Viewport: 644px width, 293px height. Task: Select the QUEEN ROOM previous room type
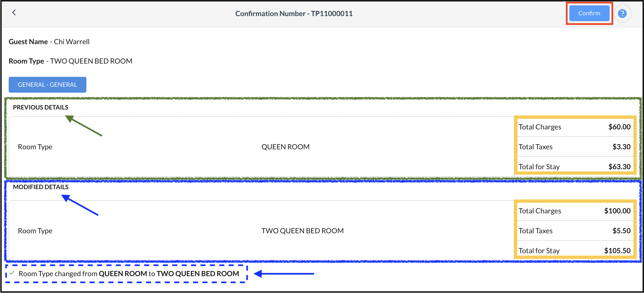click(285, 147)
